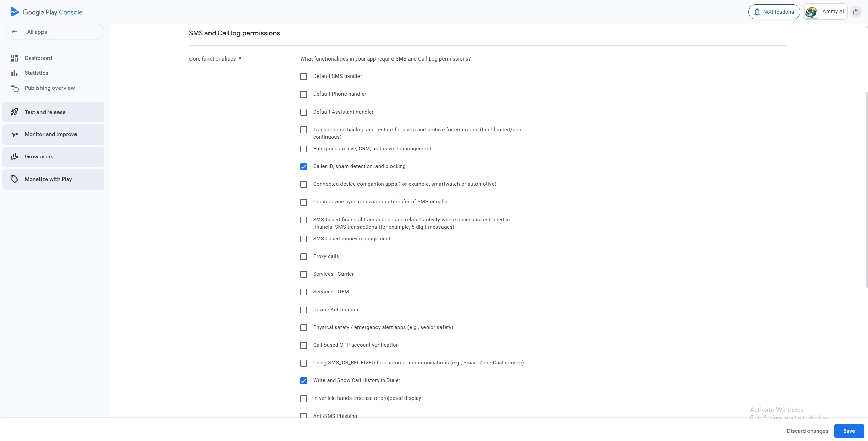This screenshot has width=868, height=441.
Task: Click the Save button
Action: (x=849, y=431)
